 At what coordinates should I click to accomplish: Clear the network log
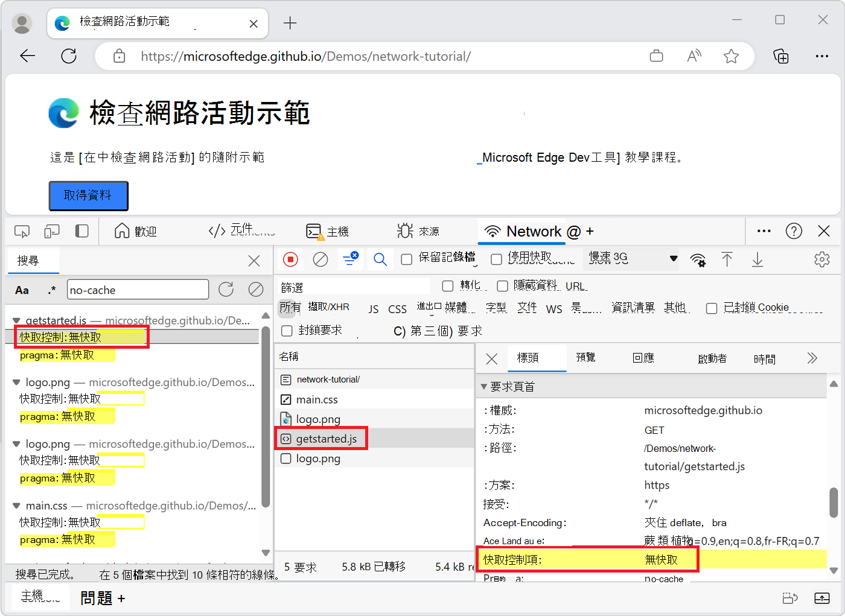pos(320,259)
